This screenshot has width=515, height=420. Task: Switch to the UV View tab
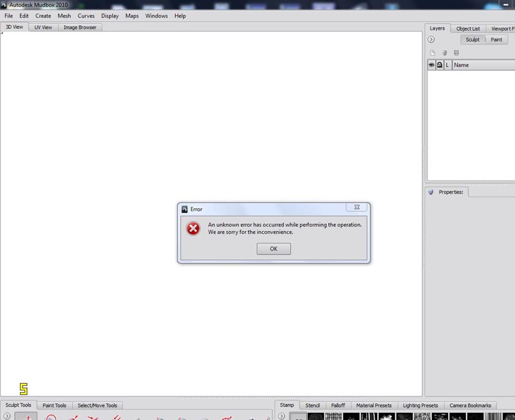point(43,27)
